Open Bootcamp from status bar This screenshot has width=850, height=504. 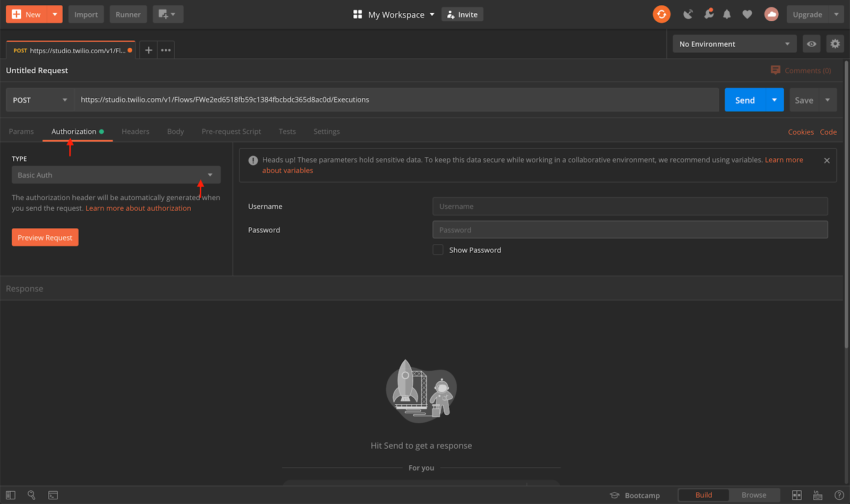[x=635, y=495]
